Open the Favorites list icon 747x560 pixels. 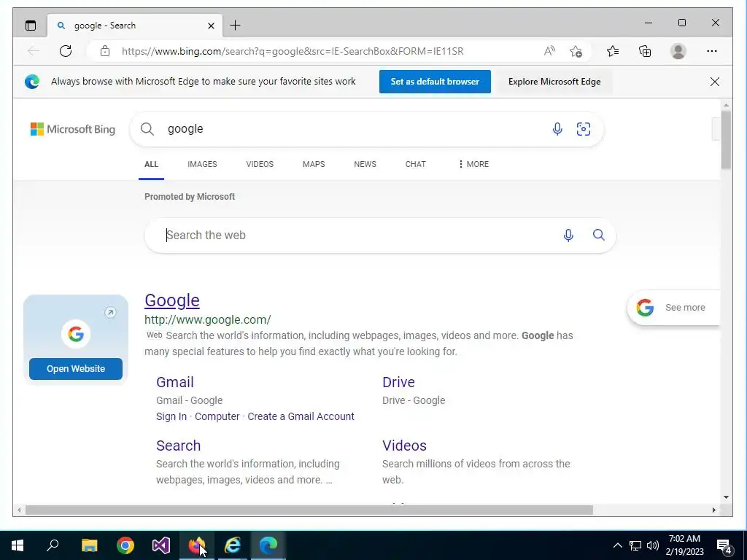click(613, 51)
